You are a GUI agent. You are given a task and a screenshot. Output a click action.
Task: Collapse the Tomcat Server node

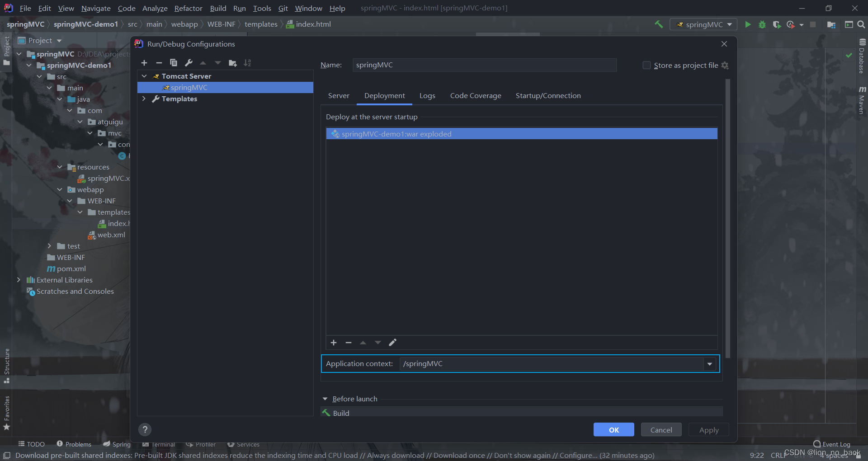point(144,76)
